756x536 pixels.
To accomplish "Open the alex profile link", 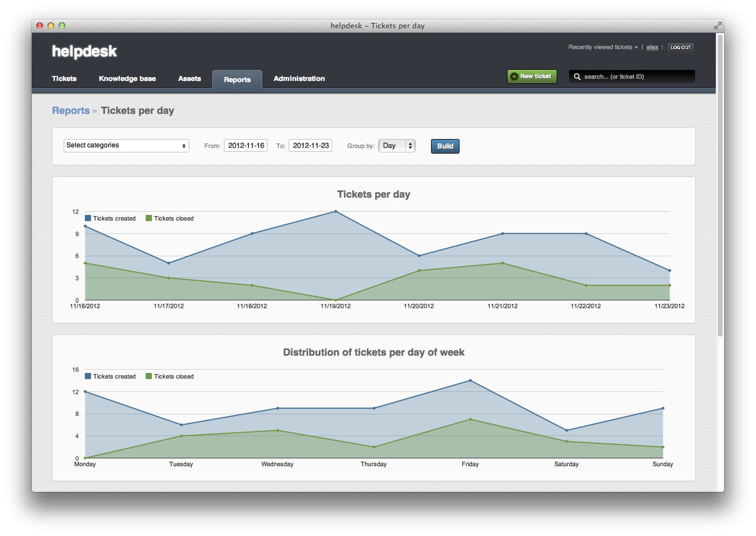I will pyautogui.click(x=652, y=47).
